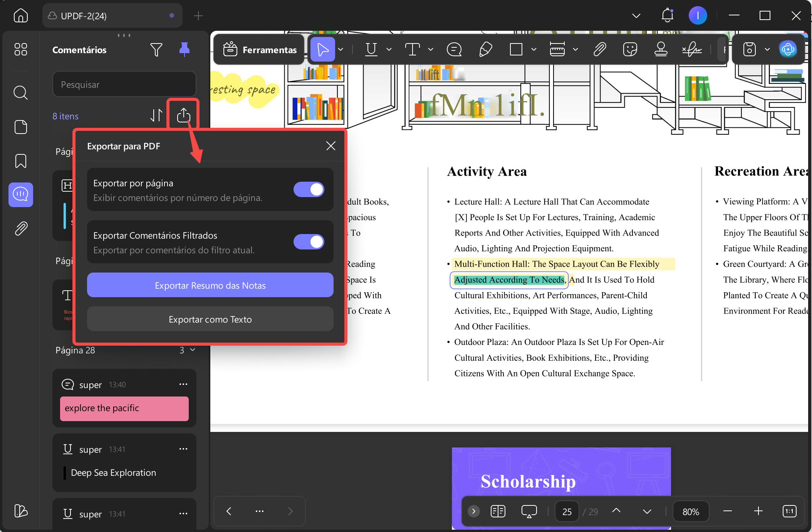812x532 pixels.
Task: Open the Ferramentas menu
Action: [x=260, y=50]
